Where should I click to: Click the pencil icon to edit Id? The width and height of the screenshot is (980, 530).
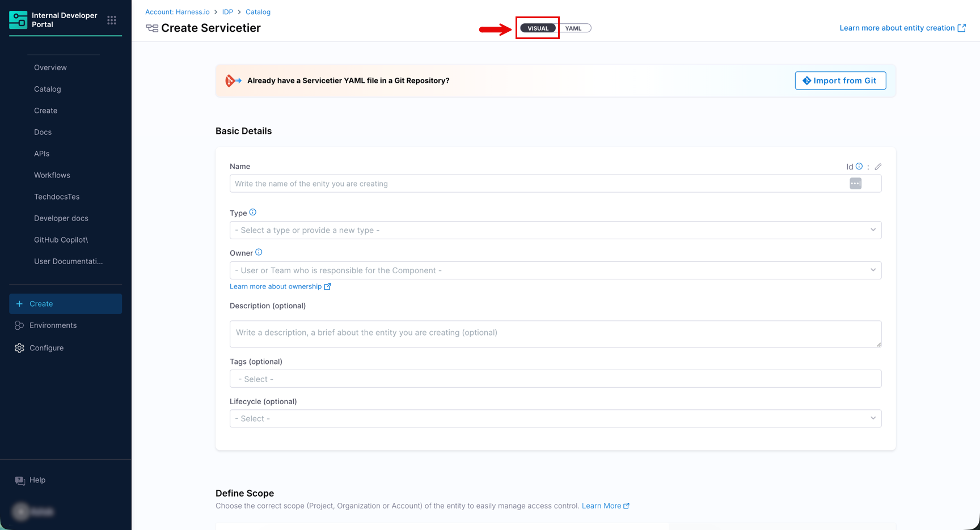point(878,167)
